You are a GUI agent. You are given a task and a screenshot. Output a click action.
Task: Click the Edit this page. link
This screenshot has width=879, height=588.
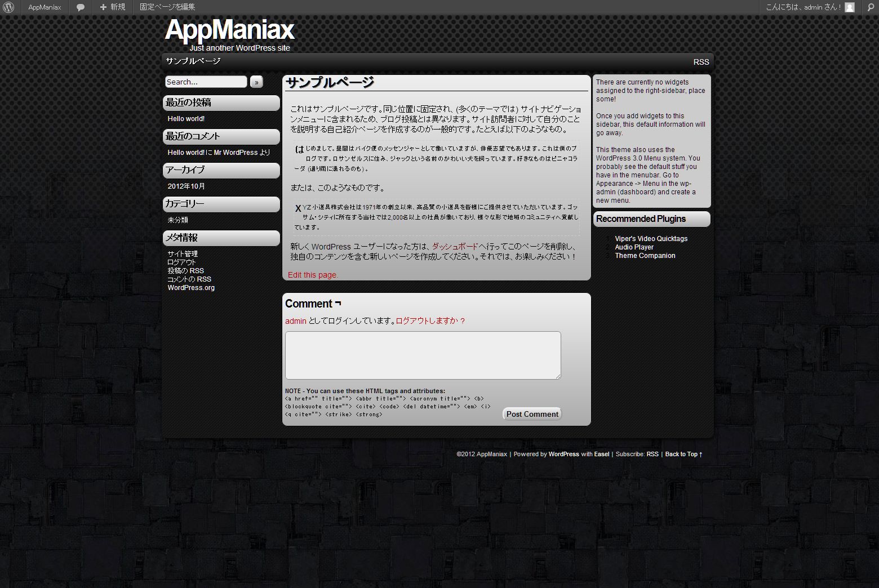[313, 275]
